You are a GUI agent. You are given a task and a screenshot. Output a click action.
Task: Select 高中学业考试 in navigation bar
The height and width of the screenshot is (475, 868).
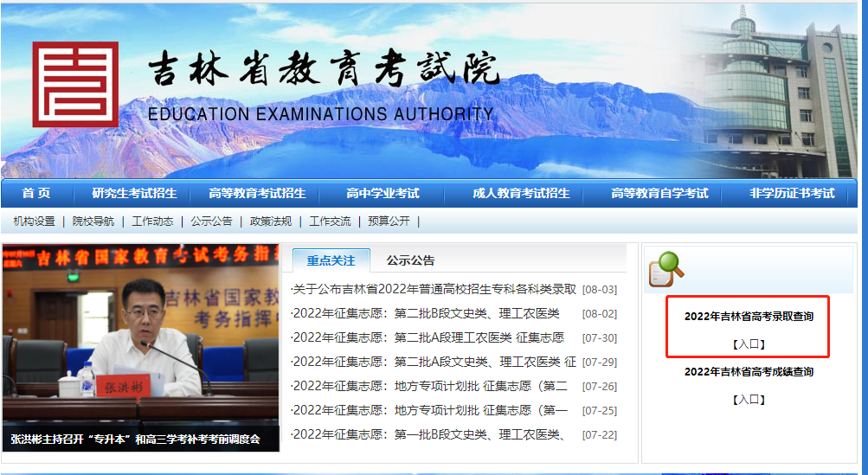pos(383,193)
